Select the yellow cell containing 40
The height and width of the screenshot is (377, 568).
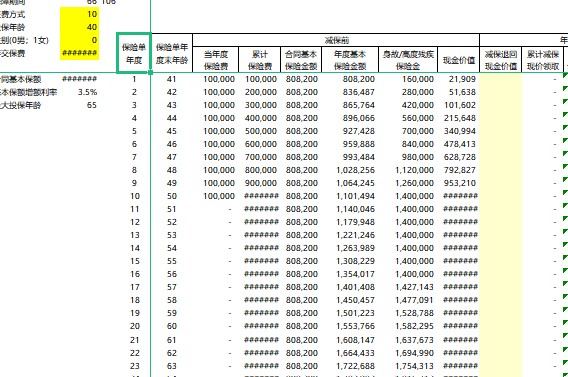point(79,27)
